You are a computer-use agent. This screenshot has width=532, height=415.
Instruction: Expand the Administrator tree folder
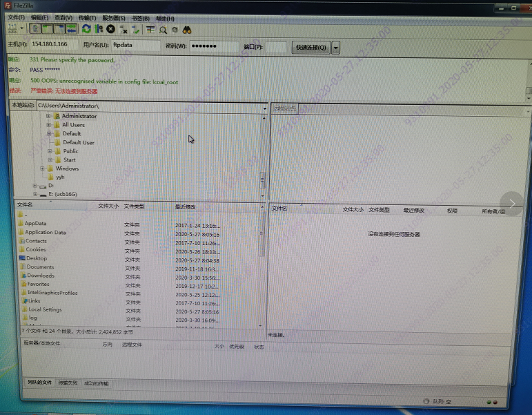point(48,116)
